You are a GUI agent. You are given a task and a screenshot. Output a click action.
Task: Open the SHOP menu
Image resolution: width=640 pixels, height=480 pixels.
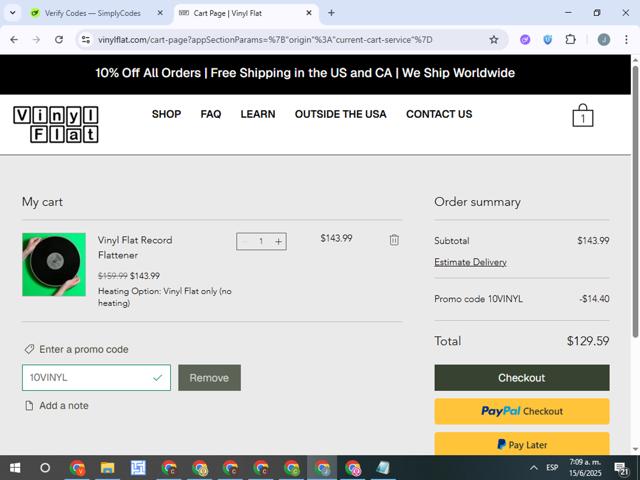tap(167, 114)
